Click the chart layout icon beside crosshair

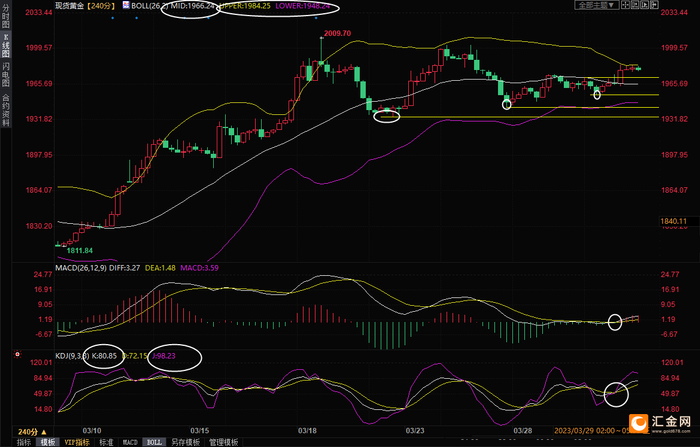pos(635,5)
